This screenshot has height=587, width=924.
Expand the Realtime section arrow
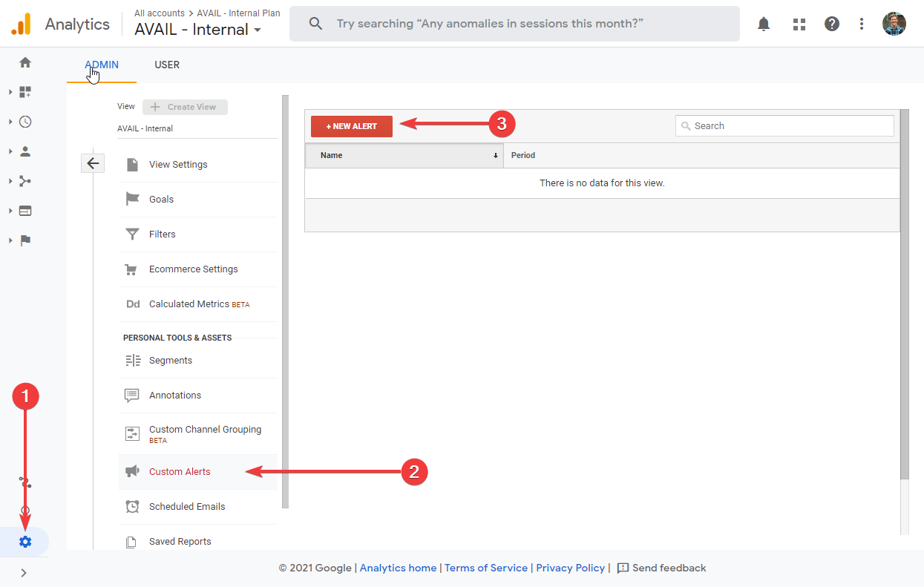click(10, 122)
